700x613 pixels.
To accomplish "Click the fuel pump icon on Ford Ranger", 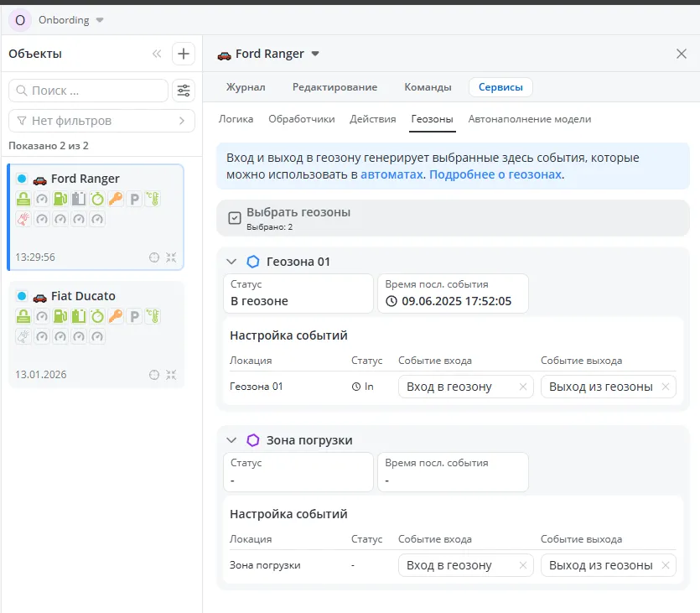I will (60, 200).
